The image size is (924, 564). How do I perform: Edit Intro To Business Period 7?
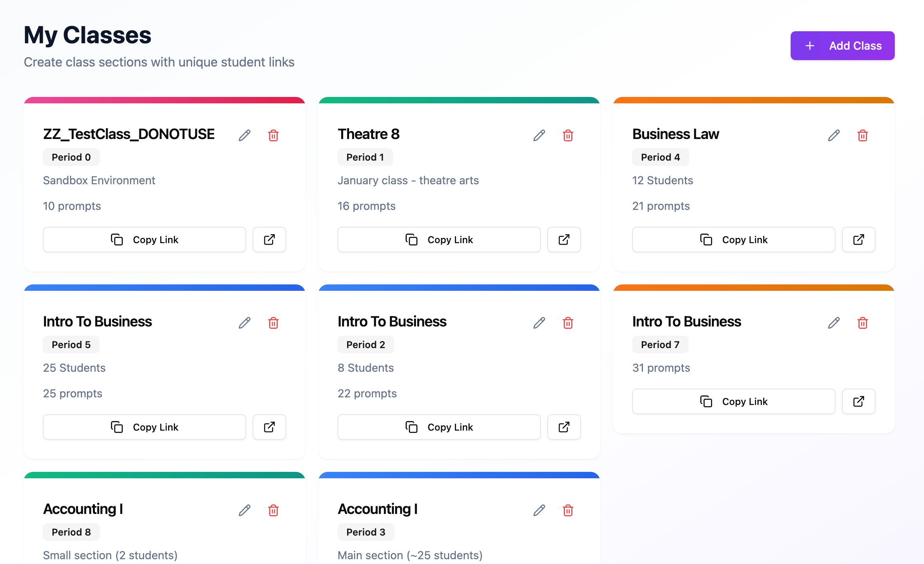coord(834,323)
